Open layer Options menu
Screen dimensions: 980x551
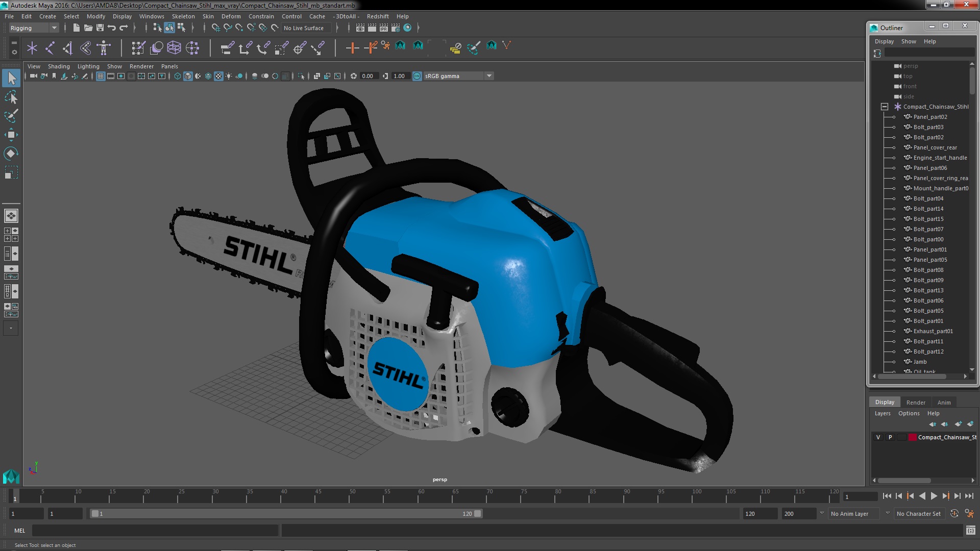coord(909,414)
